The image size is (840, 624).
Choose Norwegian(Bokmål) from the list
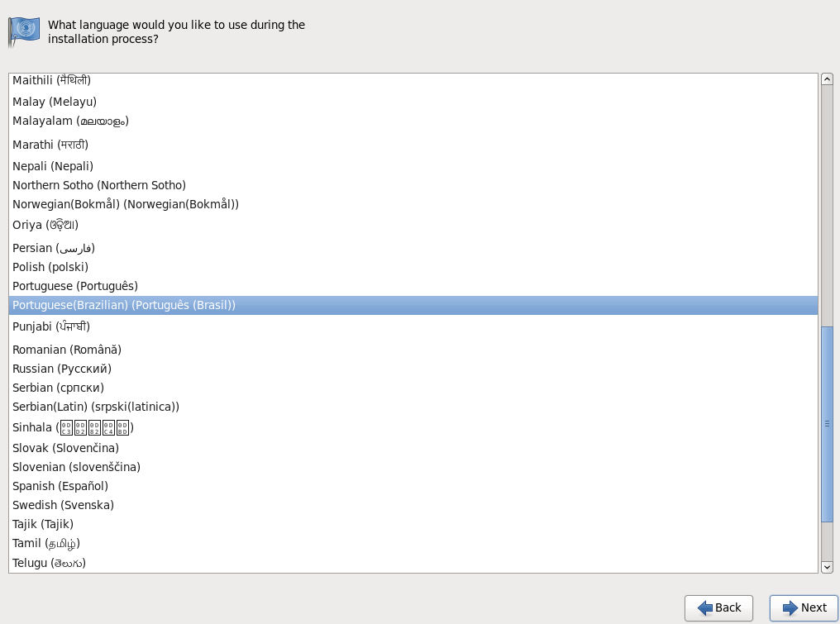pos(126,204)
